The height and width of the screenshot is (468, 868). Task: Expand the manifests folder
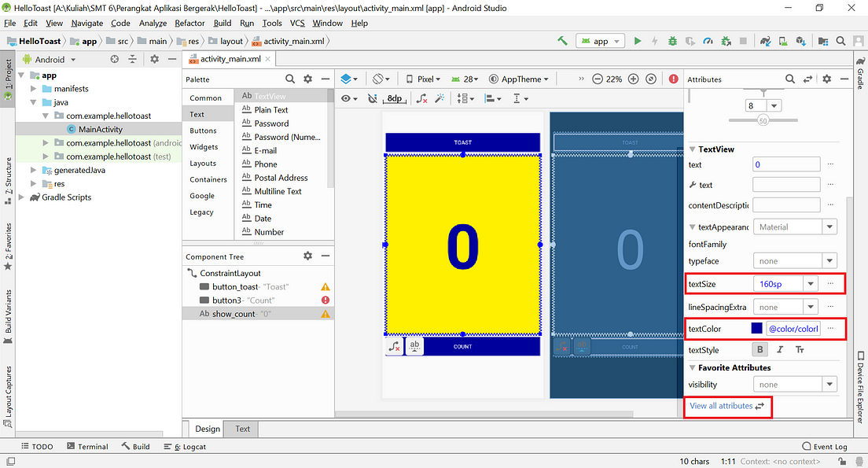[x=34, y=89]
